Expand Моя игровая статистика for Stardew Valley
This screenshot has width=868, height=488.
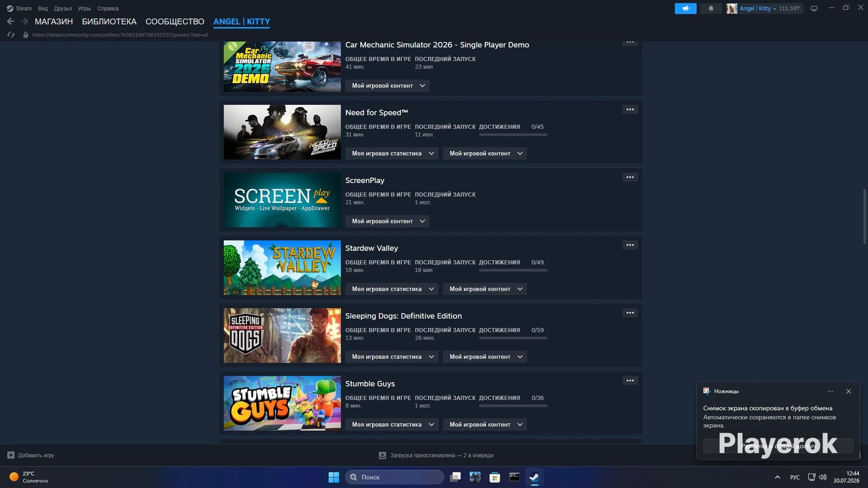pyautogui.click(x=392, y=289)
